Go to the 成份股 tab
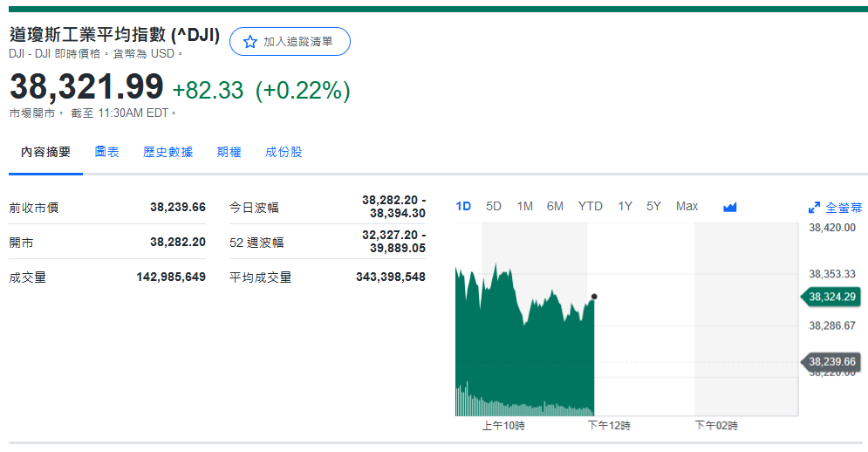 click(x=284, y=152)
